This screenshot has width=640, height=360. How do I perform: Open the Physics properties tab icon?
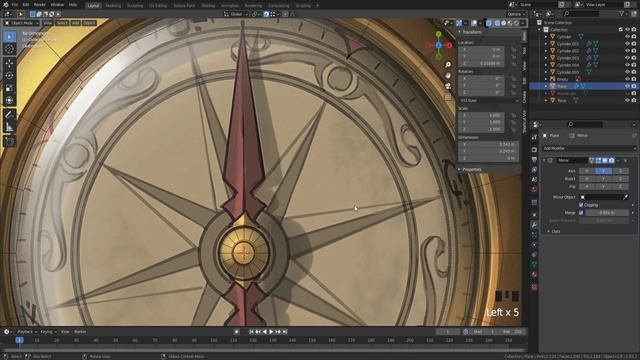click(x=534, y=244)
